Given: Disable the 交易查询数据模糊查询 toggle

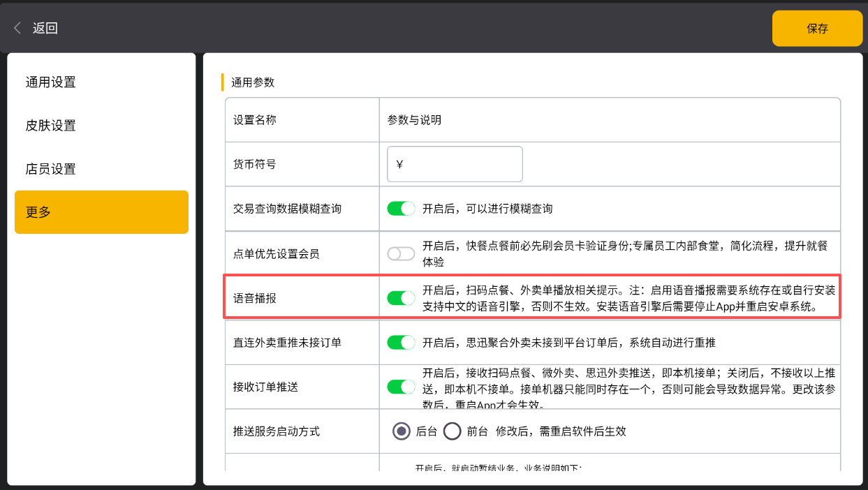Looking at the screenshot, I should (x=402, y=209).
